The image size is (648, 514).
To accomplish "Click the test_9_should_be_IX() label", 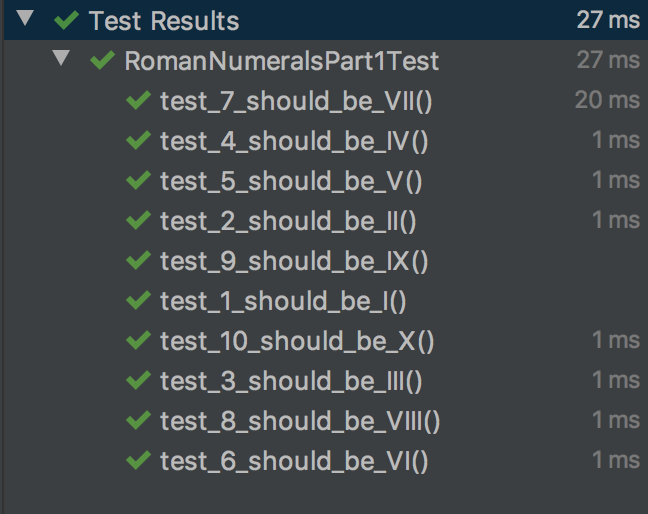I will [294, 261].
